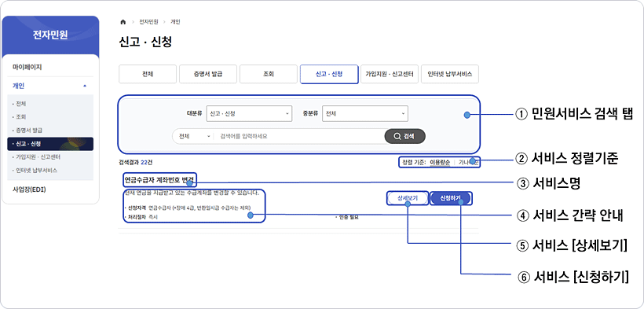Open the 대분류 dropdown
Screen dimensions: 644x309
pyautogui.click(x=249, y=113)
